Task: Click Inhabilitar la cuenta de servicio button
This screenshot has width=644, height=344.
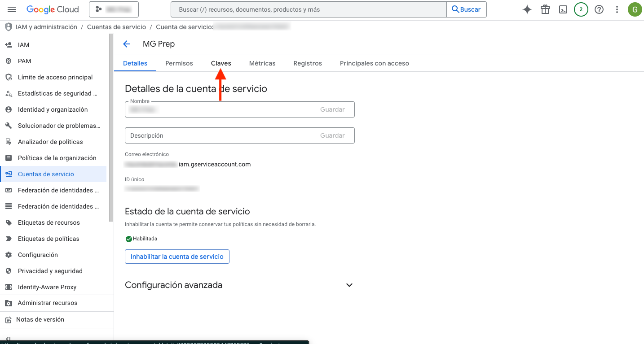Action: [177, 257]
